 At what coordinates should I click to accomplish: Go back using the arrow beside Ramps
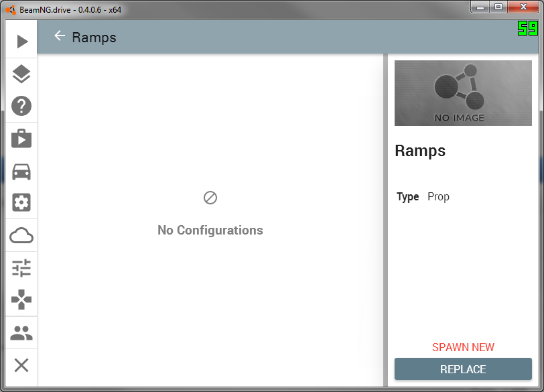pyautogui.click(x=60, y=36)
